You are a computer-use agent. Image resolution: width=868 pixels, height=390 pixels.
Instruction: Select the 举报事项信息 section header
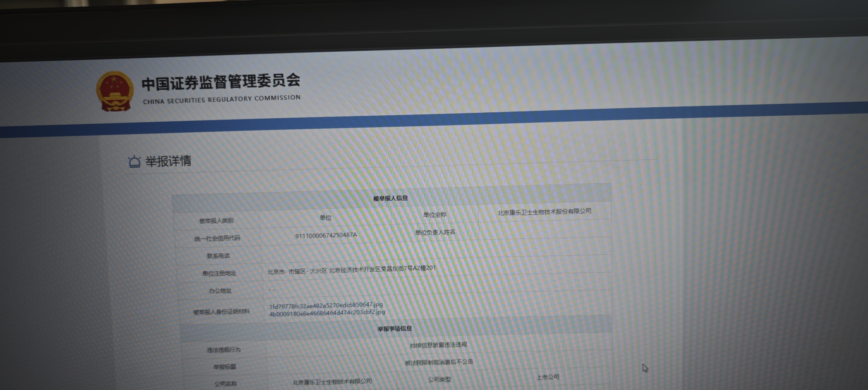pos(395,329)
